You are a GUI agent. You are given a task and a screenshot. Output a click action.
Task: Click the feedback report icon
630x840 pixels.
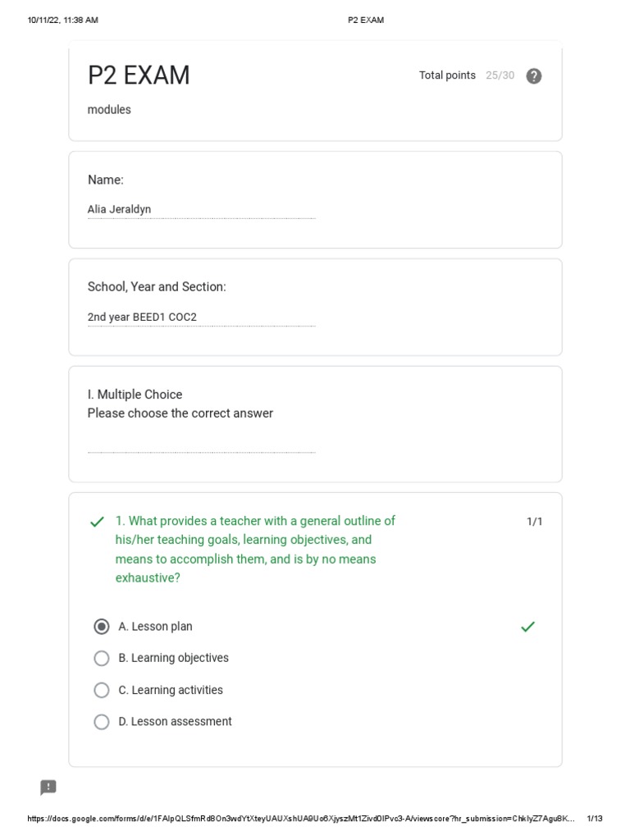[x=48, y=787]
